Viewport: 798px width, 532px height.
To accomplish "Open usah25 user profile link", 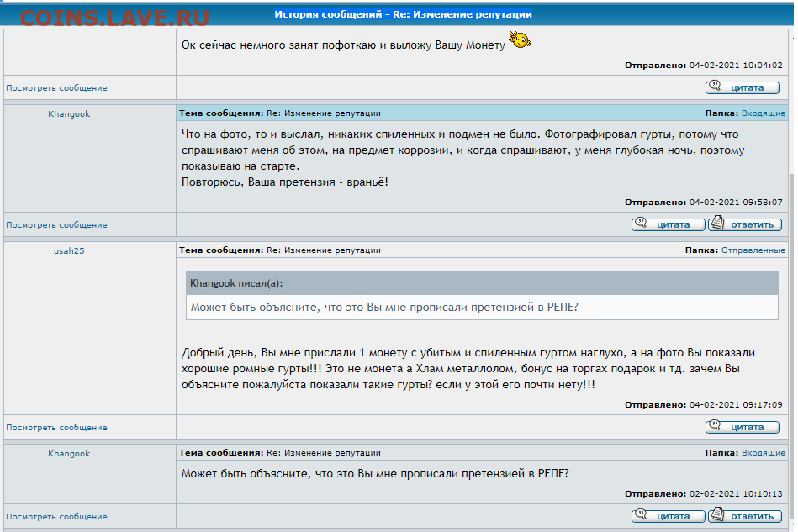I will [x=69, y=250].
